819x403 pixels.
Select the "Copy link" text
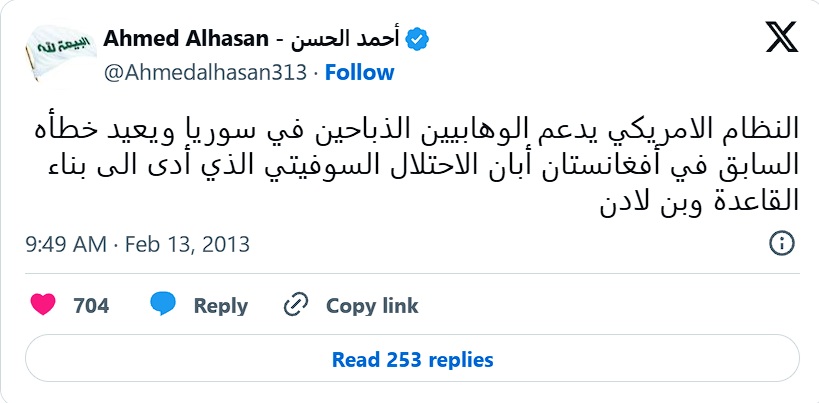pos(372,305)
